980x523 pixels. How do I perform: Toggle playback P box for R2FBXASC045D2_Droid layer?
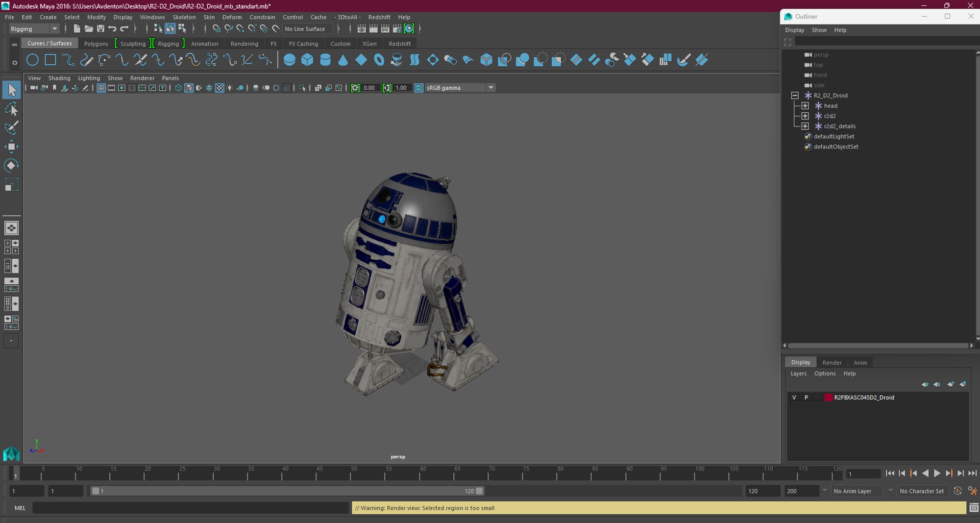coord(806,397)
